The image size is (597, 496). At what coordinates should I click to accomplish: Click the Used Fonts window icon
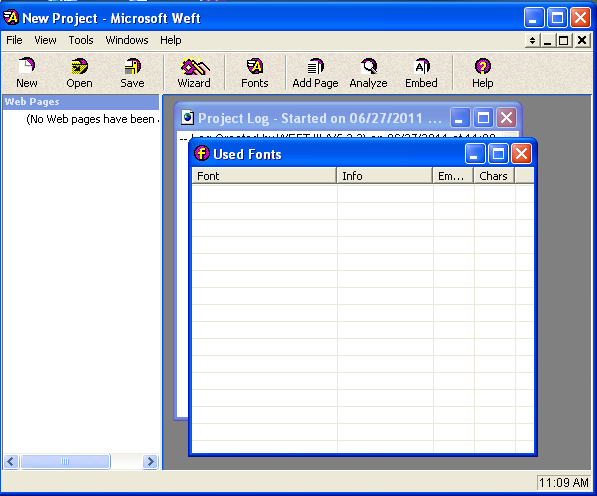tap(202, 153)
